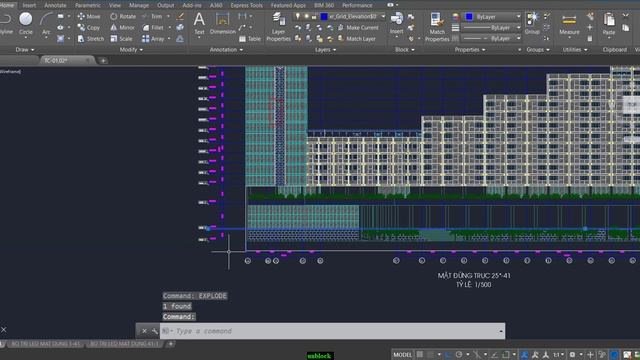Select the Dimension tool
This screenshot has width=640, height=360.
[x=222, y=23]
